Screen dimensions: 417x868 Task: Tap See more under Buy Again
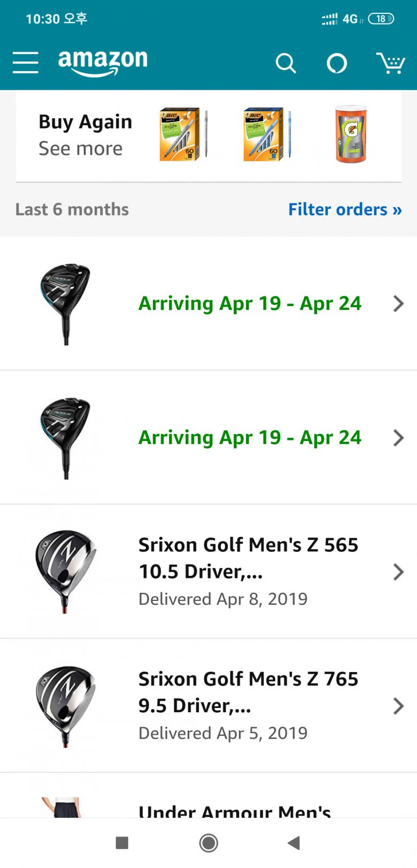point(81,149)
